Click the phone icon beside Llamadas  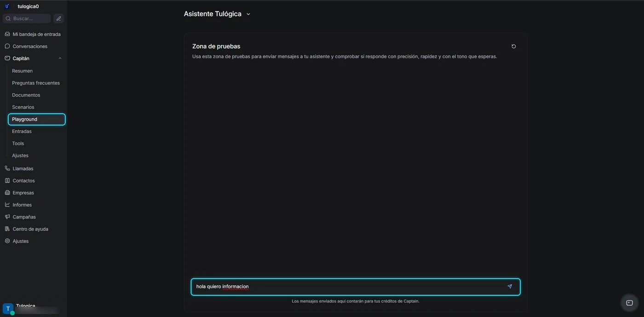[7, 168]
